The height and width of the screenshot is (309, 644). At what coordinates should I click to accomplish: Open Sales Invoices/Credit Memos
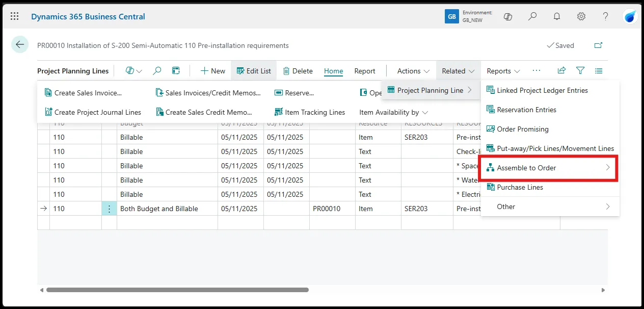[x=209, y=93]
